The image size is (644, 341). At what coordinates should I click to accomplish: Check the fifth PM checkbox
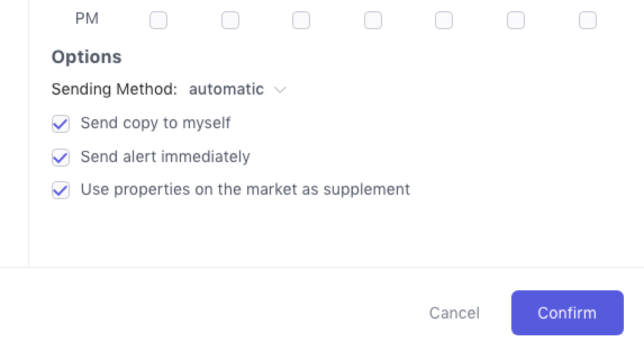click(x=444, y=21)
